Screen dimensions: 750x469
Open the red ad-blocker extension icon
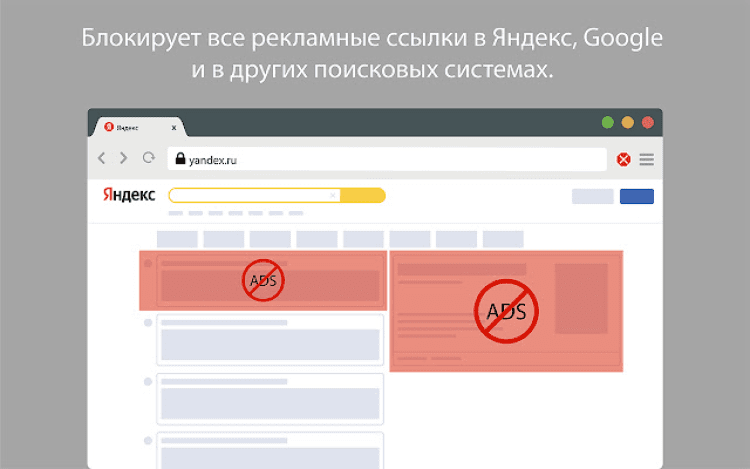pos(623,159)
